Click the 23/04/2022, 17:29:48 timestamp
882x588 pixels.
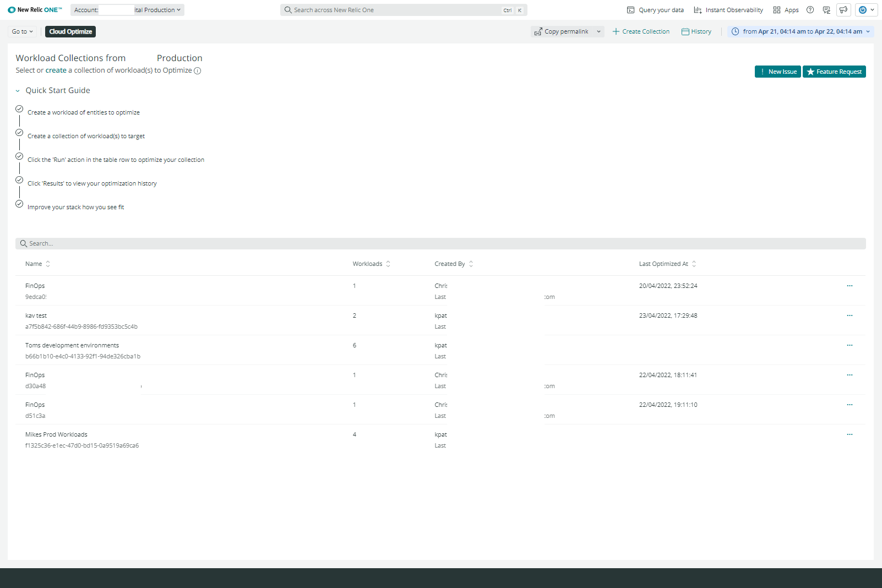(x=668, y=316)
